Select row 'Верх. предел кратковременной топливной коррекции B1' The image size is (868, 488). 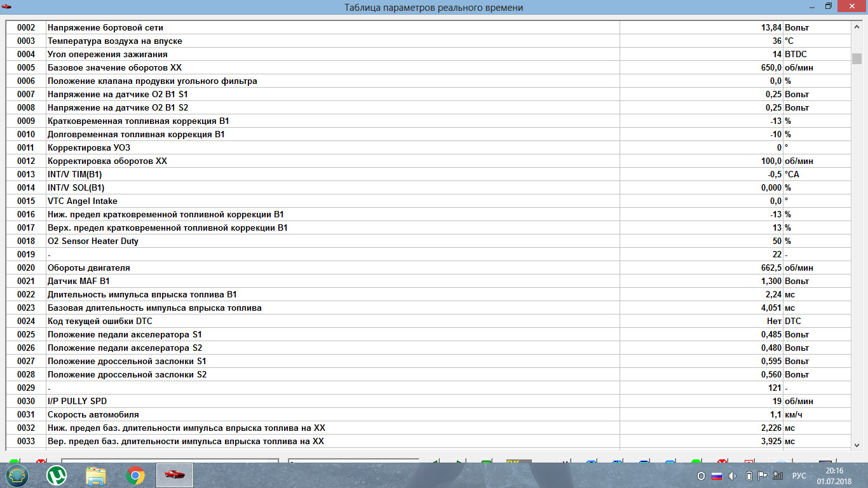[x=428, y=228]
